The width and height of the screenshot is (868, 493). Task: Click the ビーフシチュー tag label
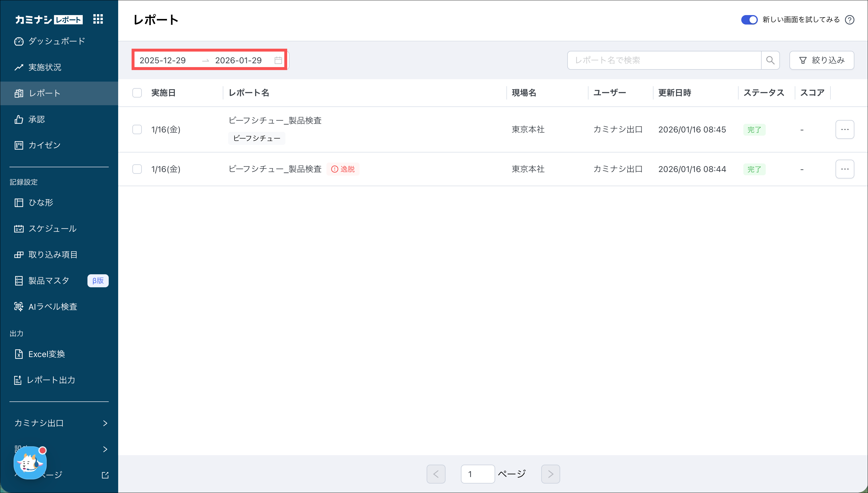point(256,138)
